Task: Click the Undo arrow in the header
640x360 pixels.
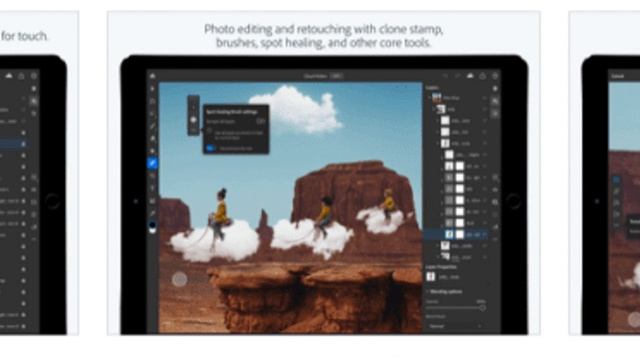Action: [x=445, y=76]
